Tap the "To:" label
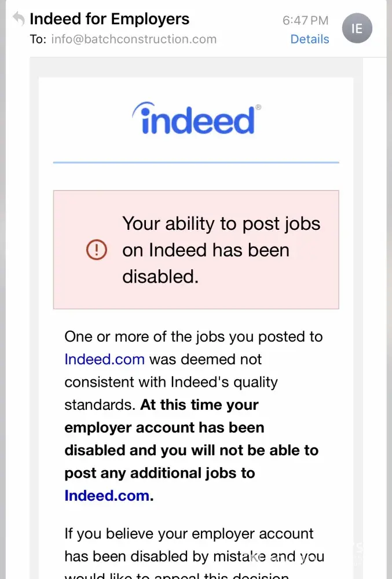 pyautogui.click(x=38, y=39)
